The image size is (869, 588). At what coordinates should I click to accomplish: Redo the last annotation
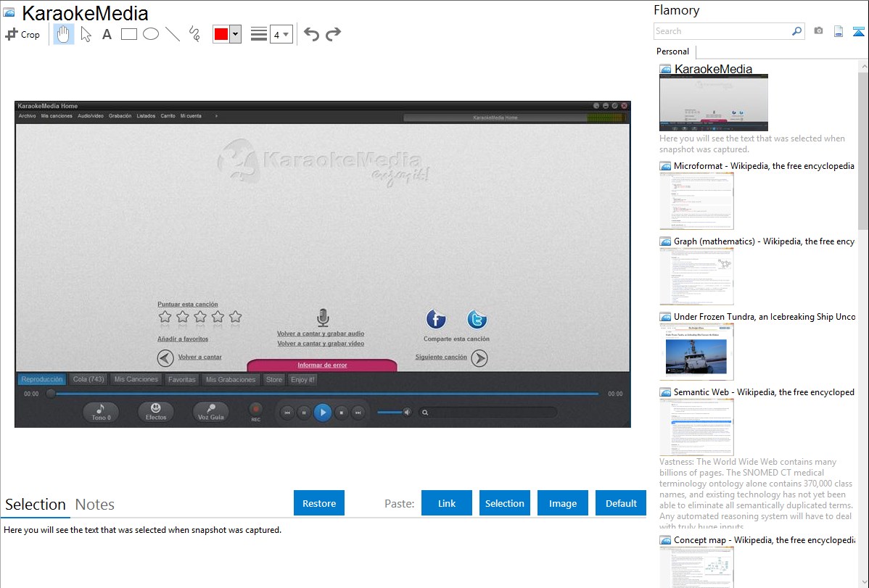(x=333, y=34)
